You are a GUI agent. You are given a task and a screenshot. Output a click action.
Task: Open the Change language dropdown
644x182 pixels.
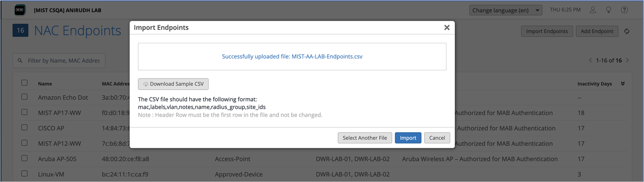coord(506,10)
